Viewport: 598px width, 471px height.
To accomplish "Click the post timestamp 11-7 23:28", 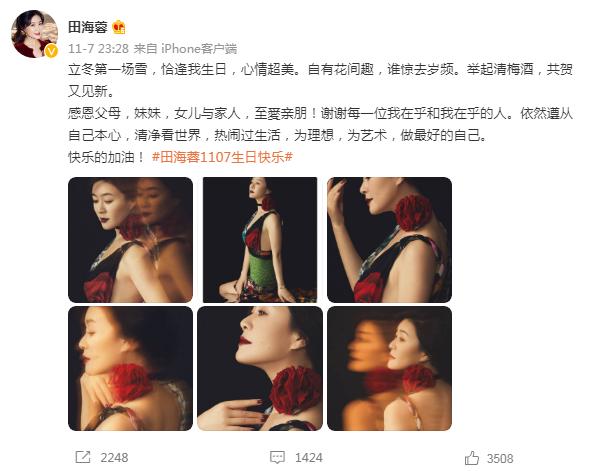I will (98, 48).
